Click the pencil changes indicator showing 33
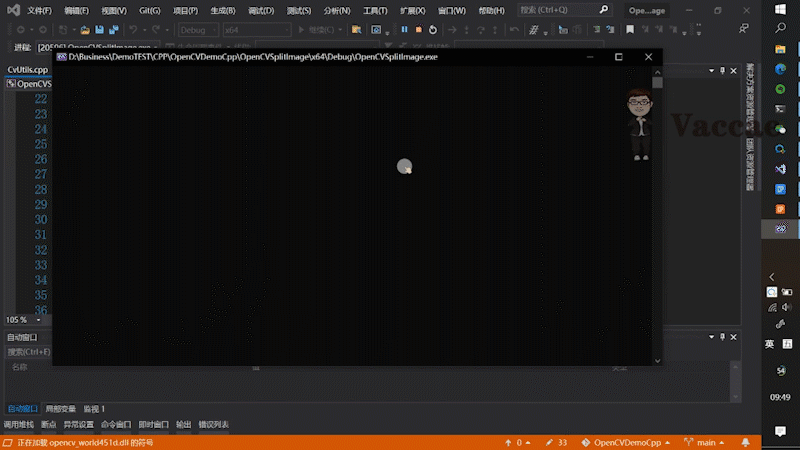Image resolution: width=800 pixels, height=450 pixels. point(556,442)
